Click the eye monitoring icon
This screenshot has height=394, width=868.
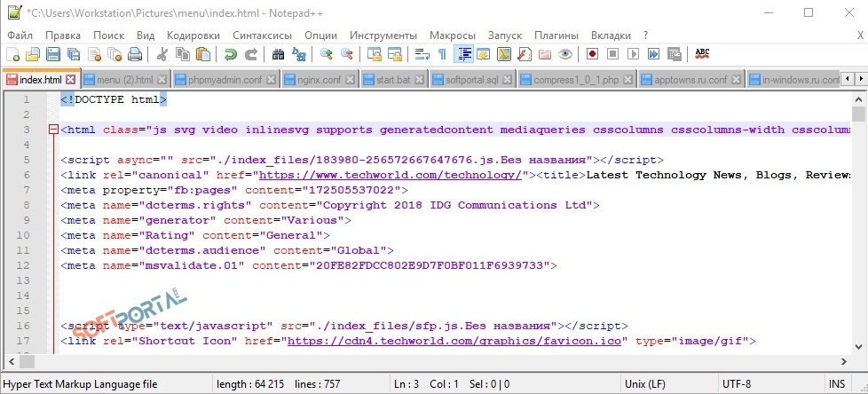(564, 54)
